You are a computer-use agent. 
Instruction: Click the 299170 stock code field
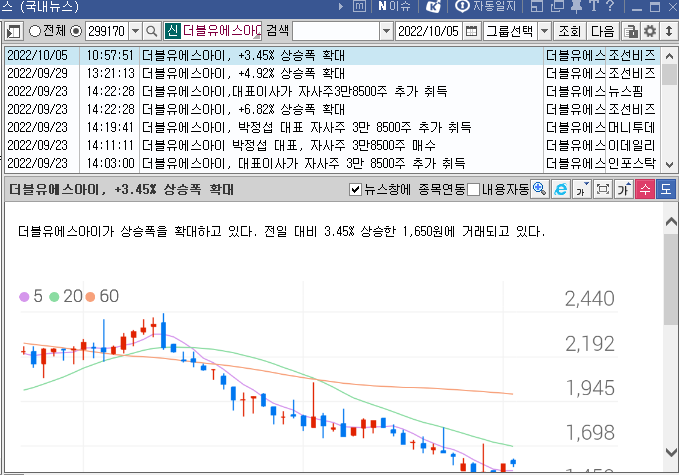click(x=107, y=31)
